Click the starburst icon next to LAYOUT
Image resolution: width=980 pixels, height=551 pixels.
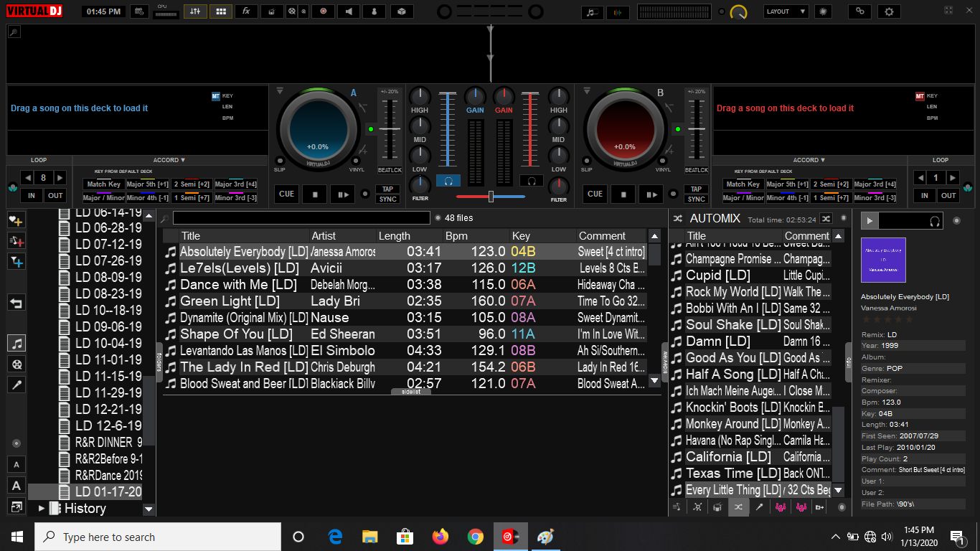(822, 11)
